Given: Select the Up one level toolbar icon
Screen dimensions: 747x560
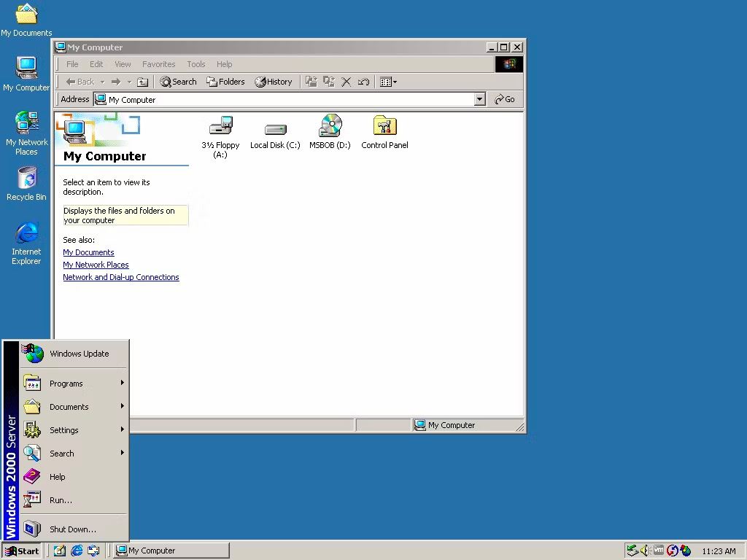Looking at the screenshot, I should (x=143, y=82).
